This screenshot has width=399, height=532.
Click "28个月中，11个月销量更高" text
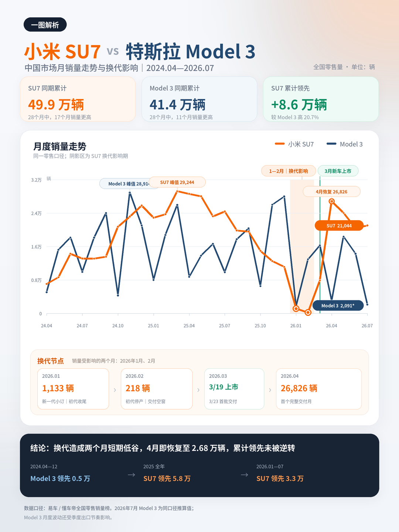pyautogui.click(x=181, y=117)
